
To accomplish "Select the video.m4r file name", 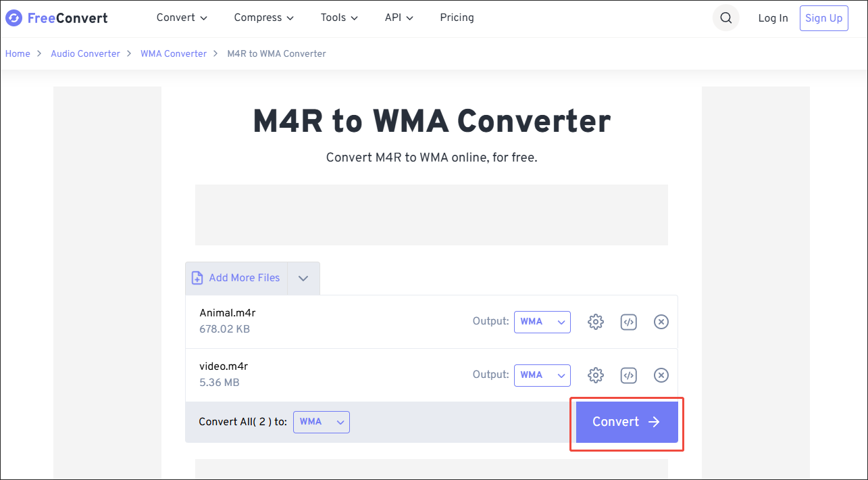I will [224, 366].
